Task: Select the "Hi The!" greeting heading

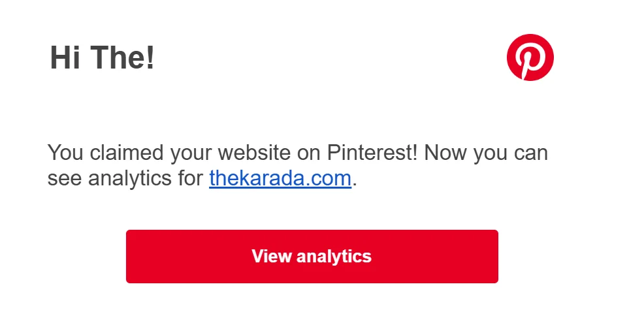Action: (x=102, y=57)
